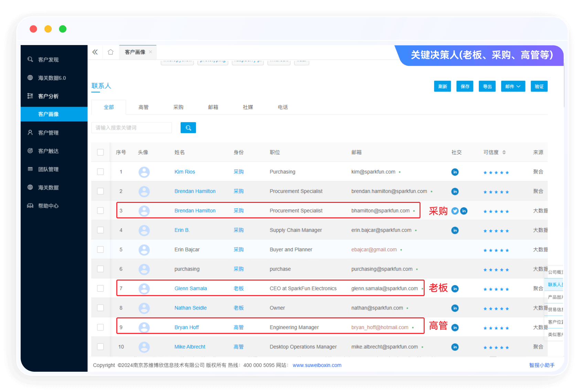
Task: Open Kim Rios's LinkedIn icon
Action: pyautogui.click(x=455, y=172)
